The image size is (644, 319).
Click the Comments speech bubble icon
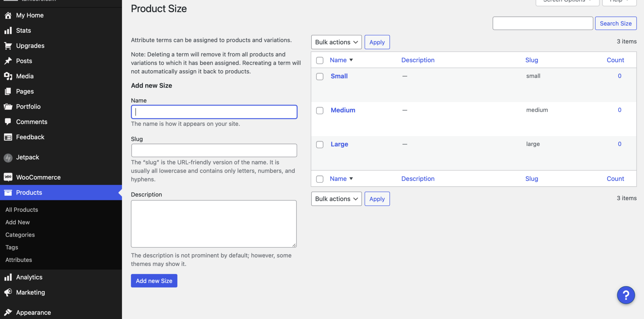point(8,122)
